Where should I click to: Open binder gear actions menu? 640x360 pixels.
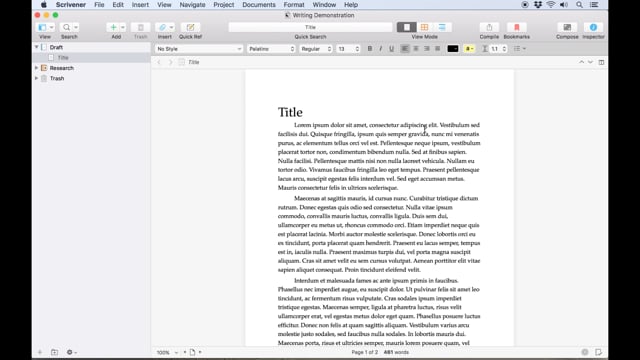71,352
